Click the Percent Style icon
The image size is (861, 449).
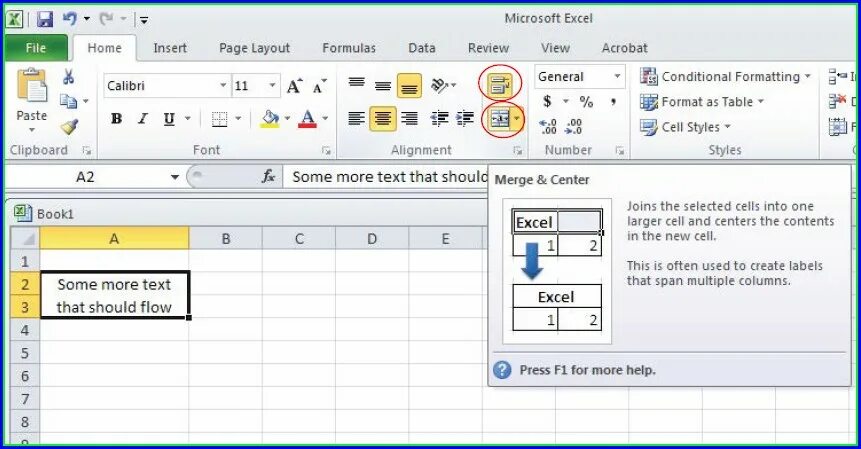pyautogui.click(x=586, y=102)
